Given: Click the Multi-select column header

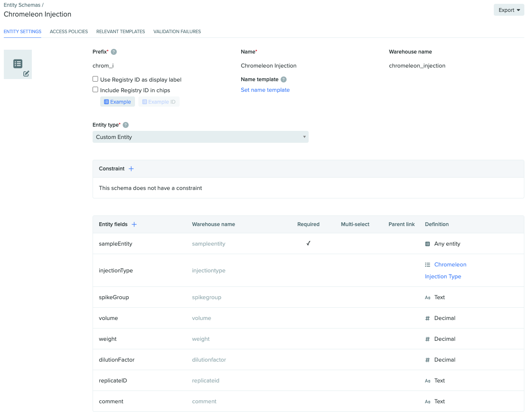Looking at the screenshot, I should click(355, 224).
